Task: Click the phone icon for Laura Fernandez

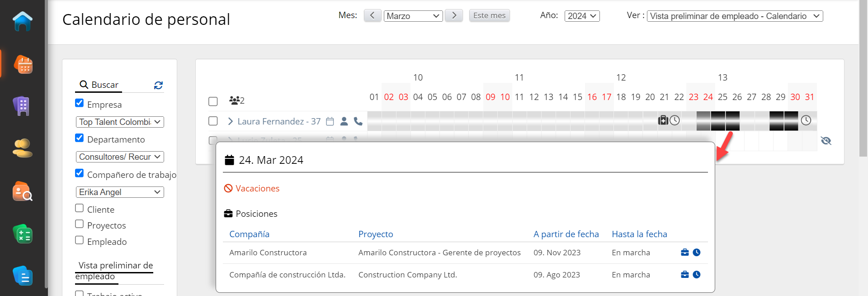Action: pos(358,121)
